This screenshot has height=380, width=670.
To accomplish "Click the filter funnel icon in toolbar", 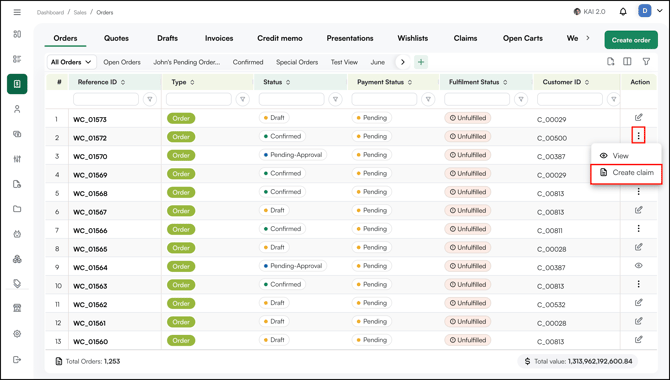I will point(646,62).
